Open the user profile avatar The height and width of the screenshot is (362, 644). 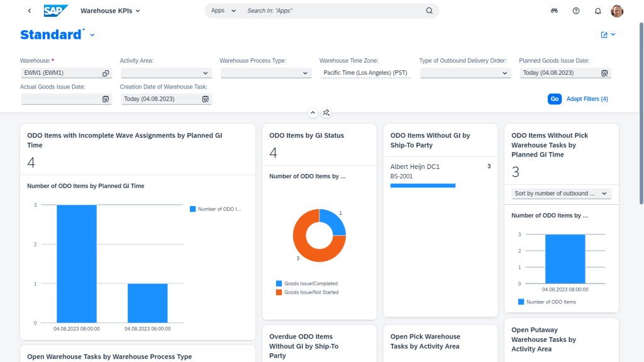tap(617, 11)
